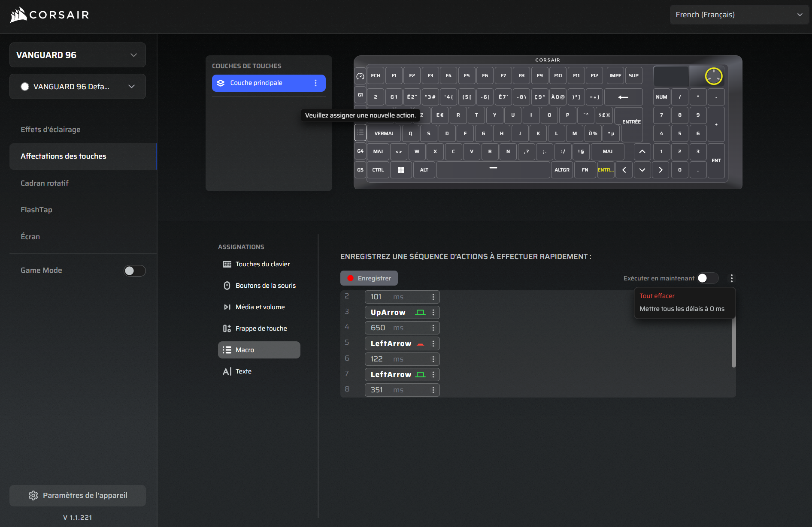Click the Windows logo key

pos(401,170)
